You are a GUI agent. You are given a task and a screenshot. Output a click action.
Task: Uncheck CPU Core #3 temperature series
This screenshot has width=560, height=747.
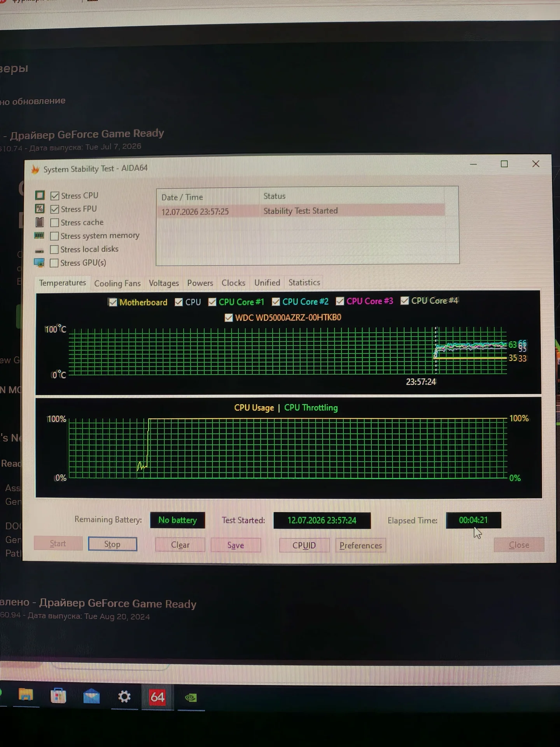(340, 301)
